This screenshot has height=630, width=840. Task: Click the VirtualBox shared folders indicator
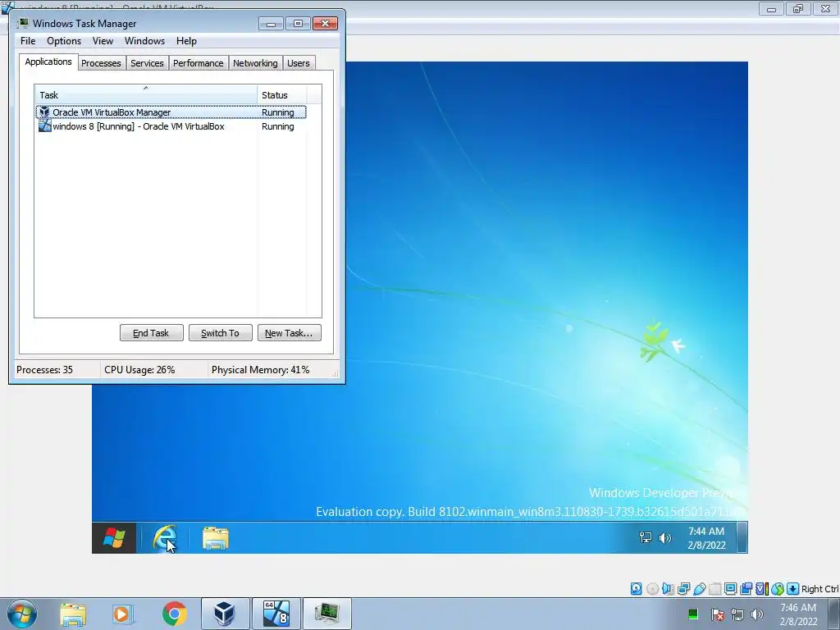714,589
